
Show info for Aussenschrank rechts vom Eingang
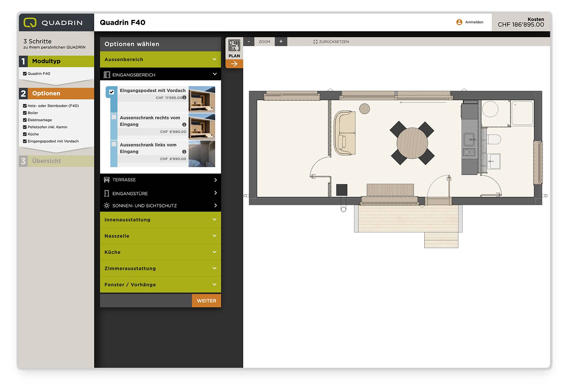pyautogui.click(x=184, y=125)
